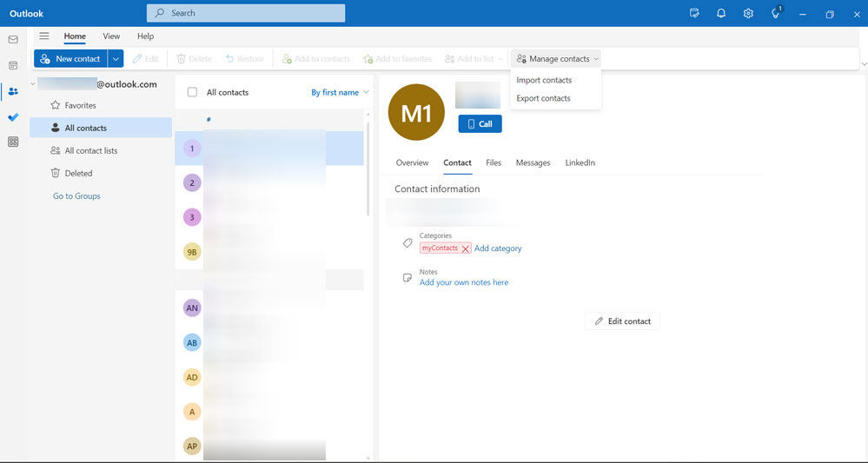
Task: Open the Mail icon in left sidebar
Action: click(13, 40)
